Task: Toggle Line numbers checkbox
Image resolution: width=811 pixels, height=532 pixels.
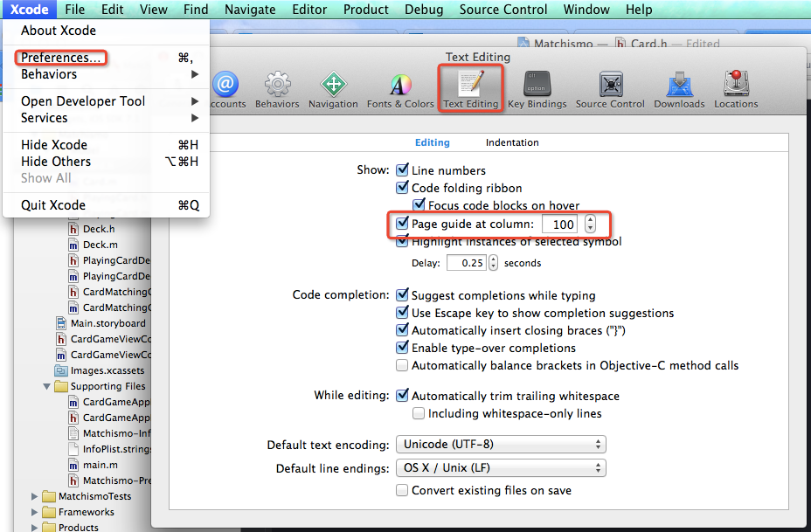Action: tap(402, 170)
